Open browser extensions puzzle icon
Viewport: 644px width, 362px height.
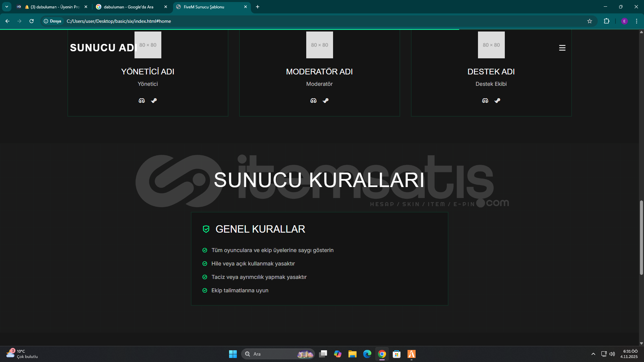(606, 21)
